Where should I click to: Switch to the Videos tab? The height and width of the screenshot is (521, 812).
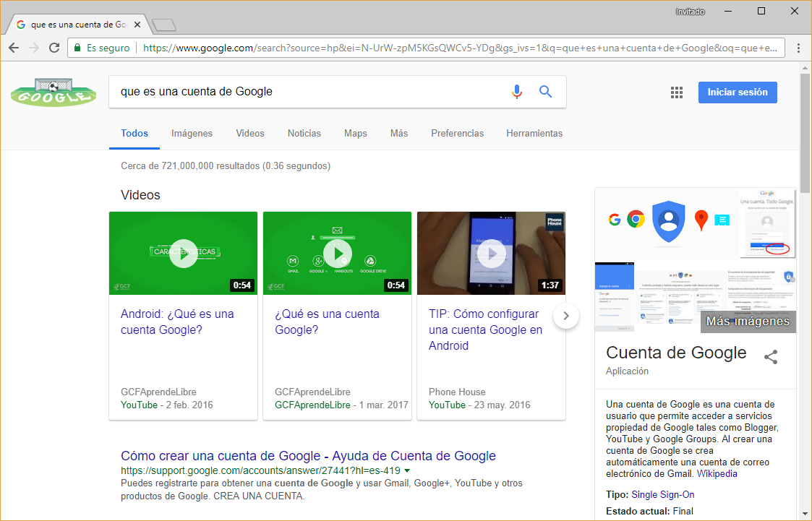point(250,134)
